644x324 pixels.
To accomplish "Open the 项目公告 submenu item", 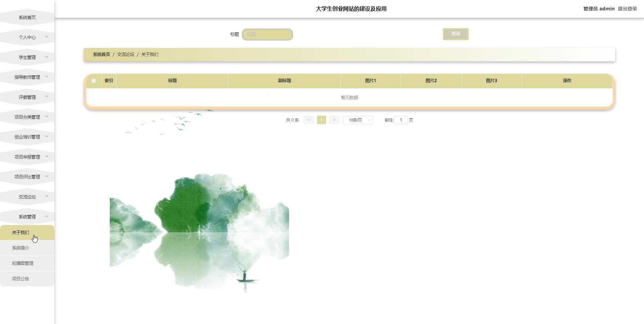I will (27, 279).
